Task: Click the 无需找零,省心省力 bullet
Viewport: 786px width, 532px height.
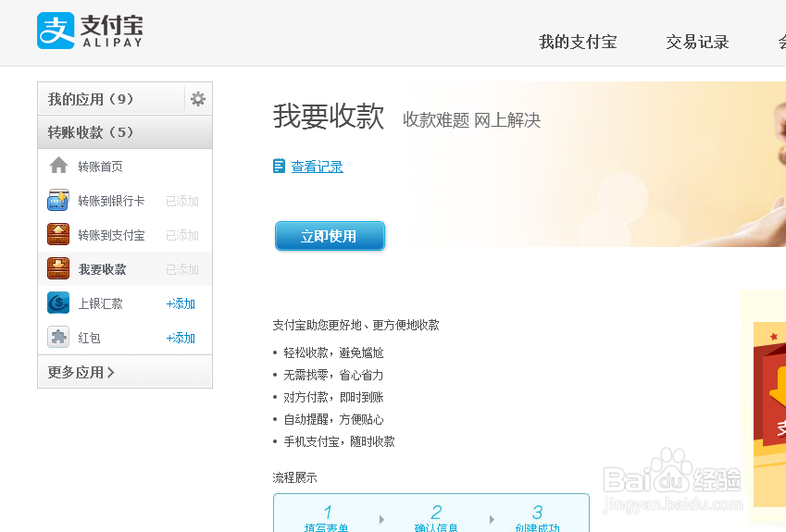Action: [x=333, y=375]
